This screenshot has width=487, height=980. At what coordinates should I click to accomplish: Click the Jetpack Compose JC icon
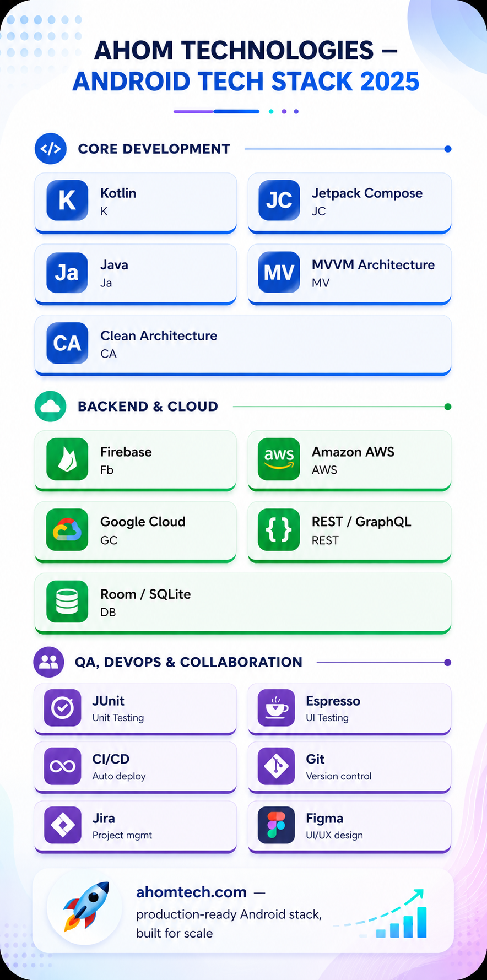tap(279, 201)
